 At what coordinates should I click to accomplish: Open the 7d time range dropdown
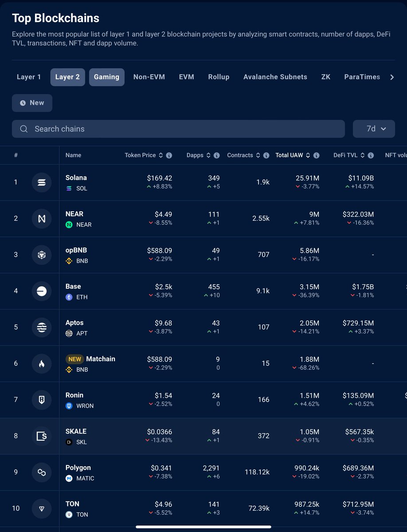pyautogui.click(x=374, y=129)
